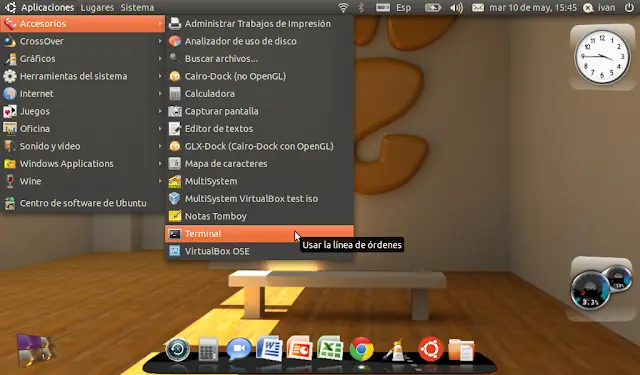Open the calculator icon in the dock
640x375 pixels.
coord(208,349)
